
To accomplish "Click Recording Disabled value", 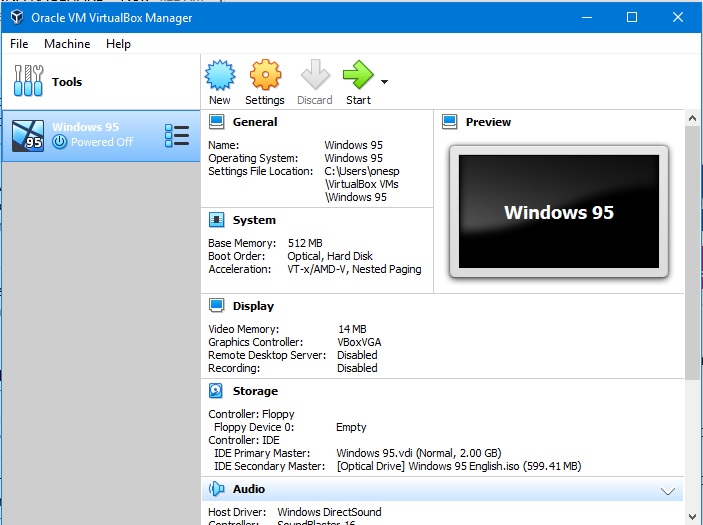I will click(357, 368).
